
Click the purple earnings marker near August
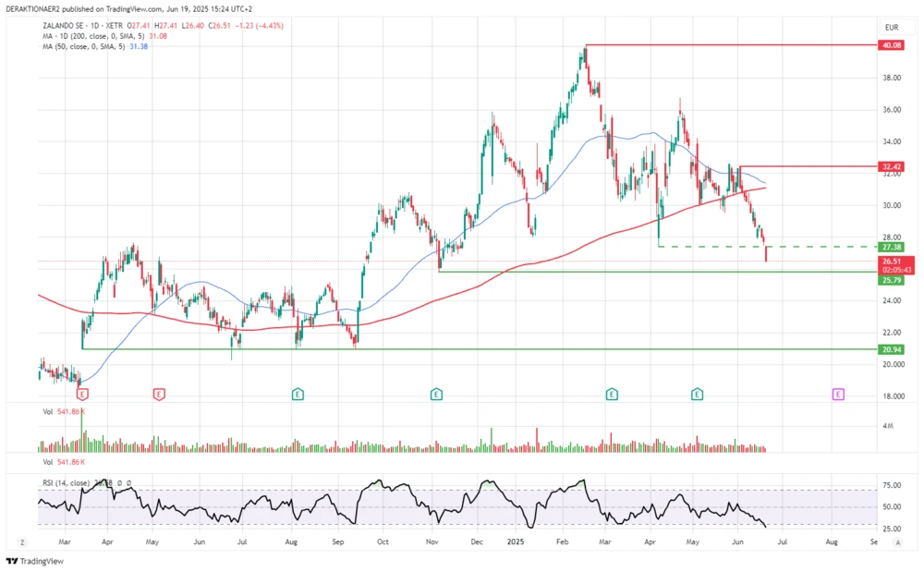point(837,394)
